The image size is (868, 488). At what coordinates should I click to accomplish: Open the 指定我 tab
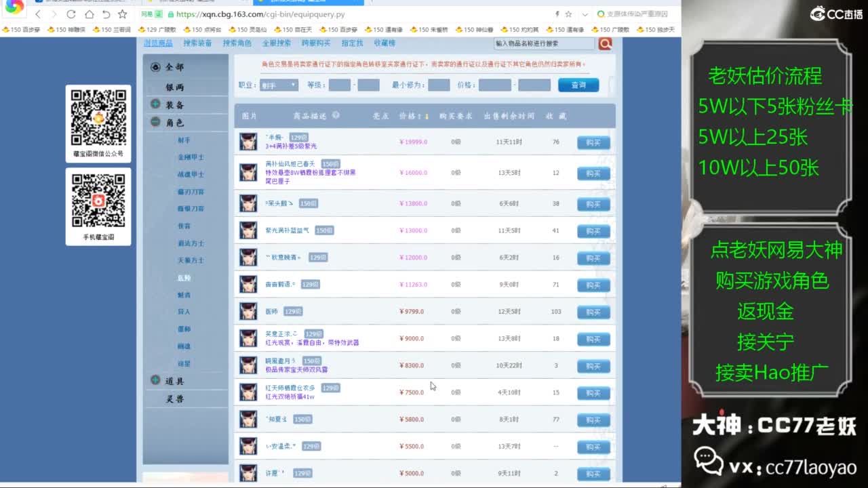[352, 43]
